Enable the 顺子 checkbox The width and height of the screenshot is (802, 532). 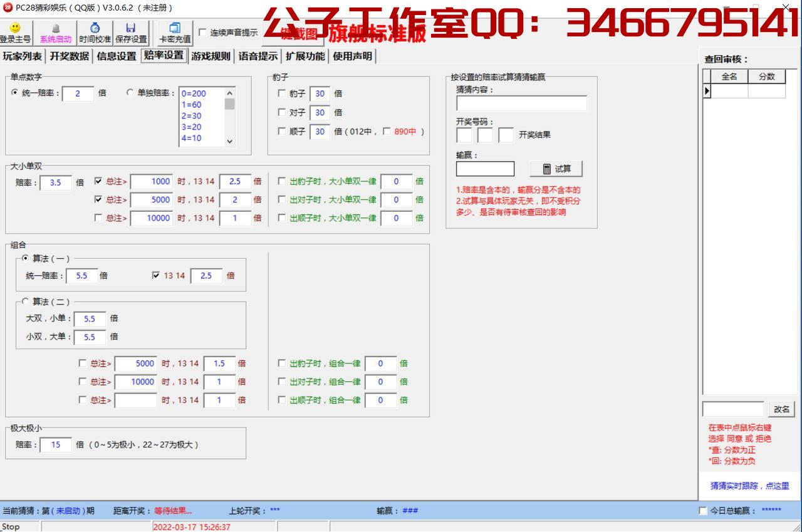[x=282, y=132]
